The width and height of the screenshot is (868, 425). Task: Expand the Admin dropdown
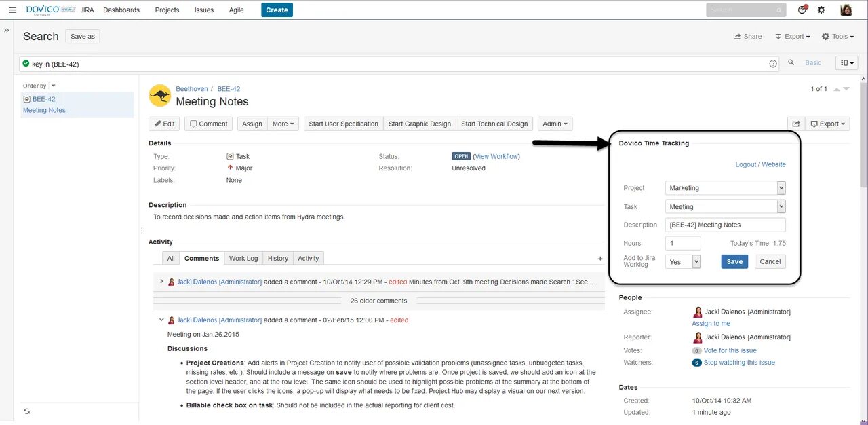555,124
